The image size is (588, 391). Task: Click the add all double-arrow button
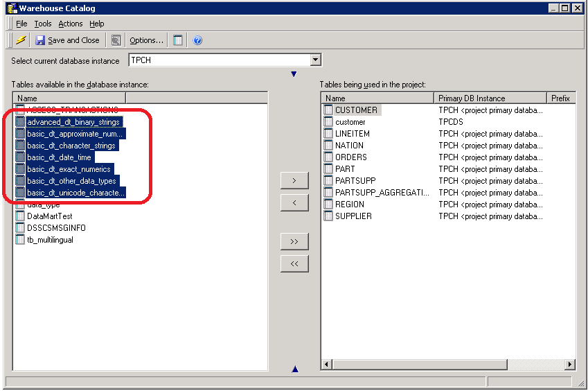[x=294, y=241]
